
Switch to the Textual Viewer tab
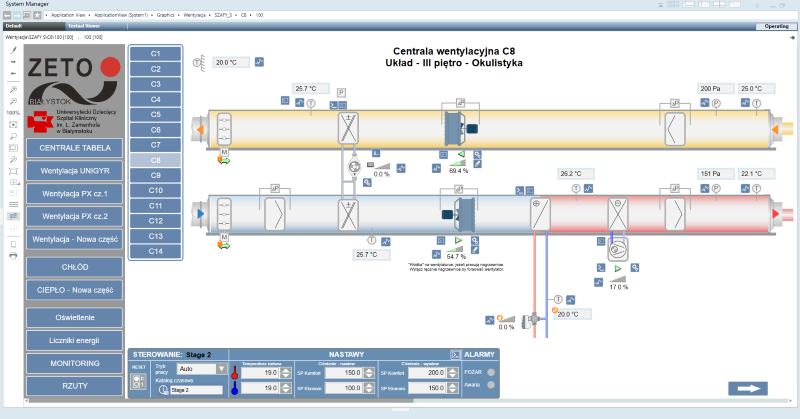[x=84, y=26]
